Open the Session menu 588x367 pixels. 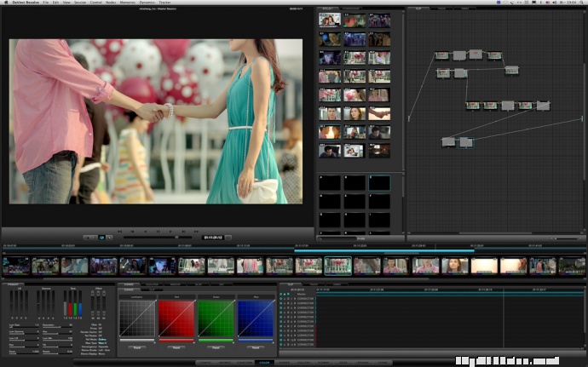pyautogui.click(x=80, y=3)
